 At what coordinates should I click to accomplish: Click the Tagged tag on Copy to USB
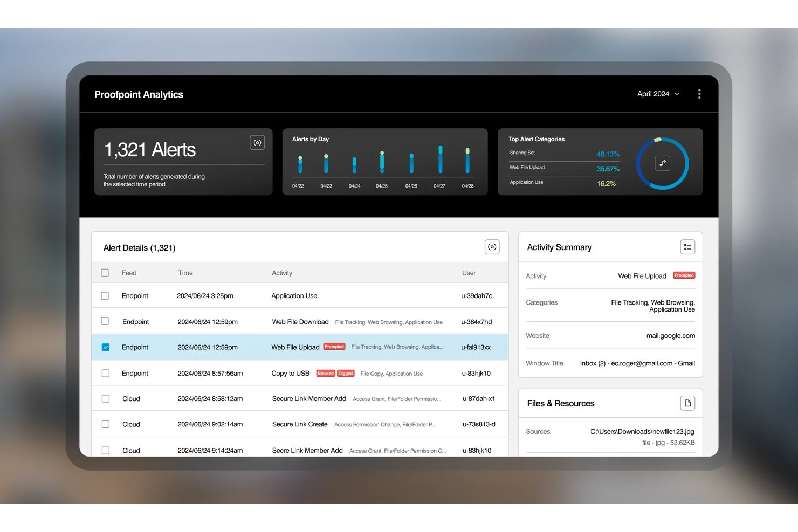tap(346, 373)
